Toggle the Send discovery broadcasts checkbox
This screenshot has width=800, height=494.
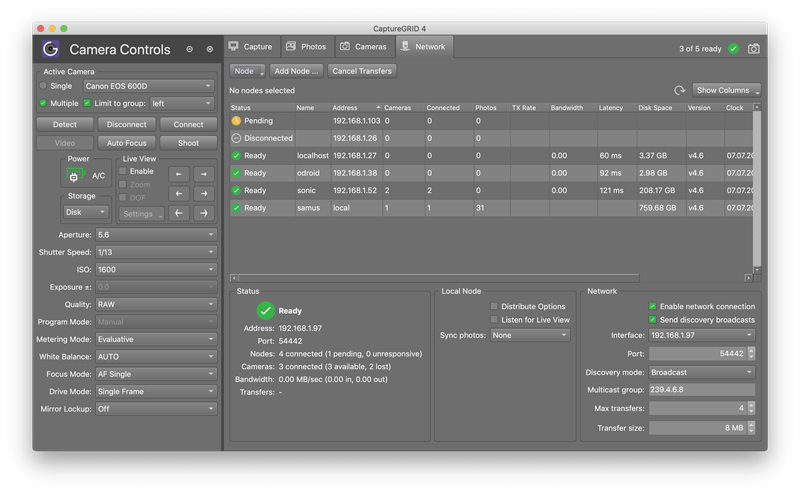click(x=652, y=319)
